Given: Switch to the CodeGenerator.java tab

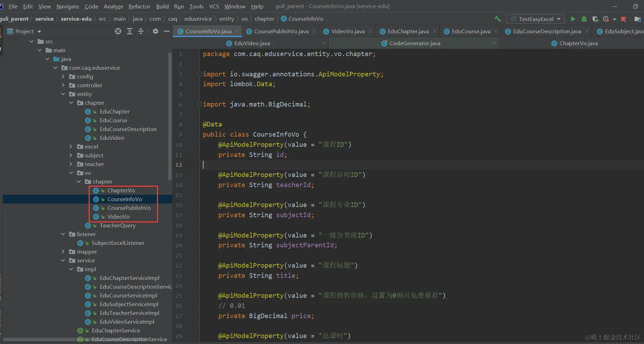Looking at the screenshot, I should click(415, 43).
